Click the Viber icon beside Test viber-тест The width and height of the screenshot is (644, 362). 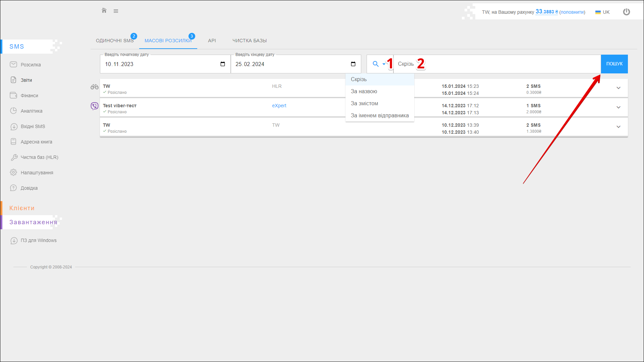click(95, 106)
